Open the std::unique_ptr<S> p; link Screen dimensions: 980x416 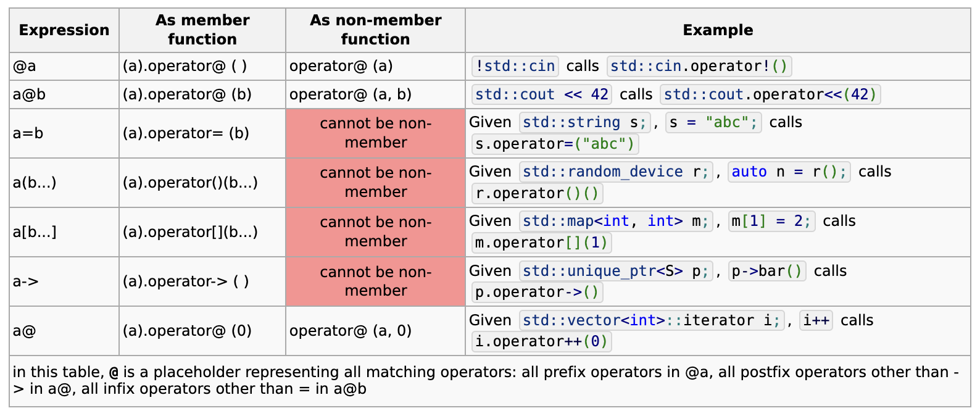616,271
